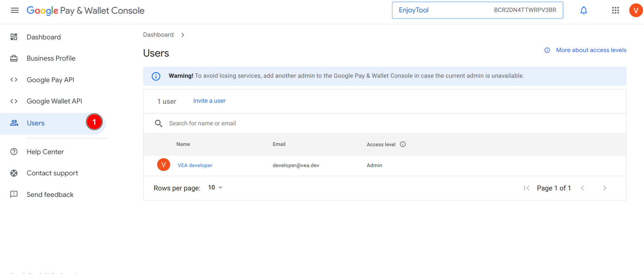This screenshot has height=274, width=644.
Task: Click VEA developer's avatar in table
Action: click(164, 165)
